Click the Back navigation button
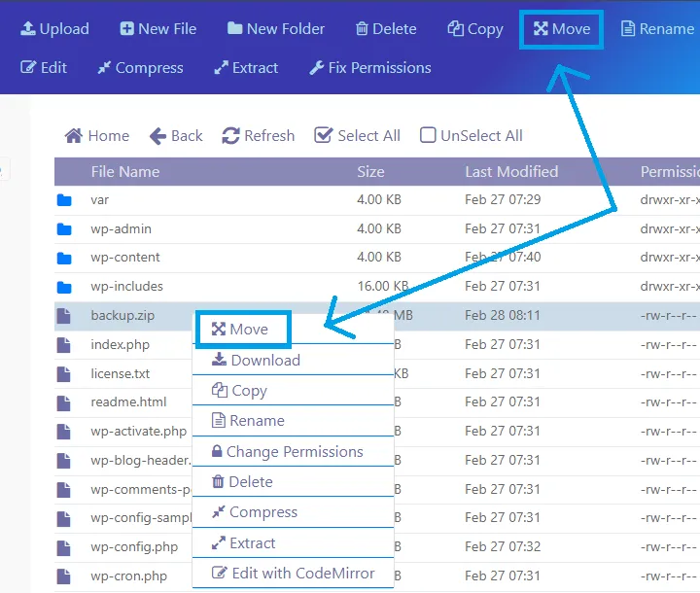 tap(176, 136)
